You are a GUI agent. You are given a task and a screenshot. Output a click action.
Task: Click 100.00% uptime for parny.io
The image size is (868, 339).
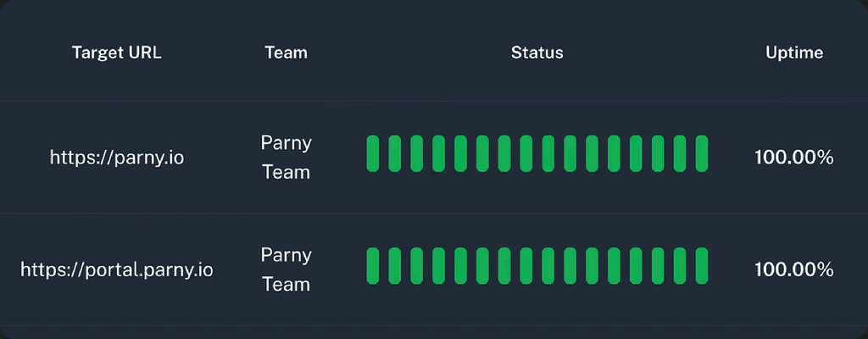(794, 158)
